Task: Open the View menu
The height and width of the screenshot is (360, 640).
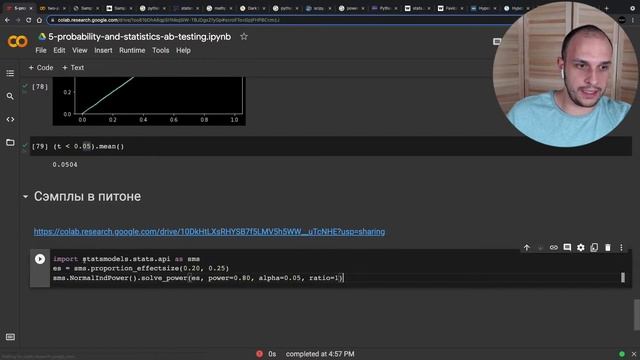Action: (x=80, y=50)
